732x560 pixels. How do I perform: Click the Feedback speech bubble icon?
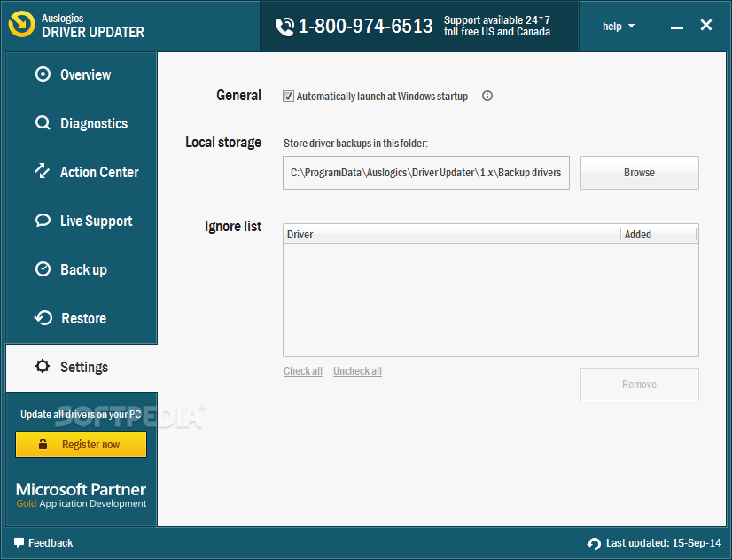pyautogui.click(x=19, y=543)
